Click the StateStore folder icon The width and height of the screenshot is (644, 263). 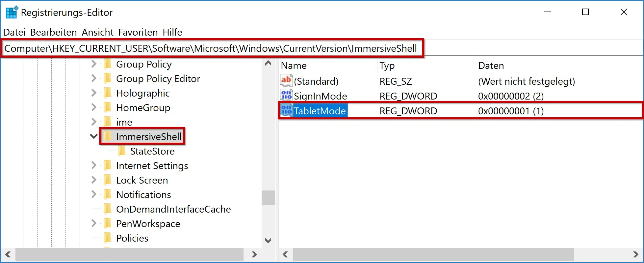pyautogui.click(x=121, y=151)
